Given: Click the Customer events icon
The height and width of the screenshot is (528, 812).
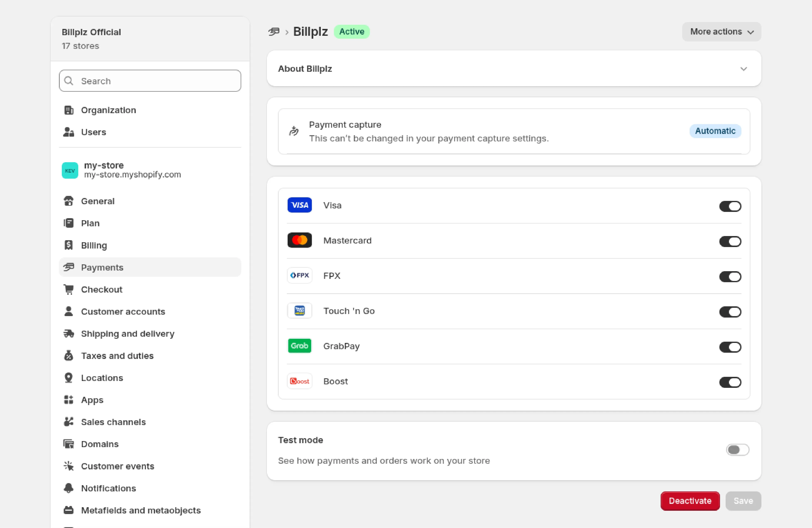Looking at the screenshot, I should tap(68, 466).
